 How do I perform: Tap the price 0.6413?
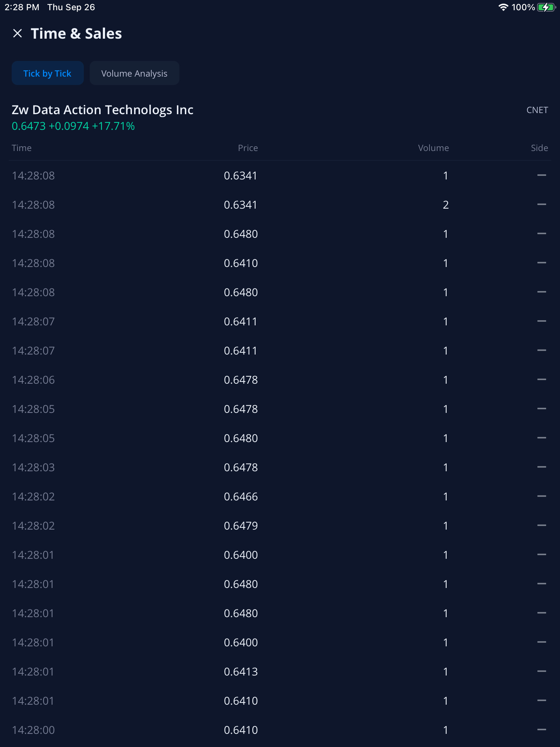pyautogui.click(x=241, y=671)
